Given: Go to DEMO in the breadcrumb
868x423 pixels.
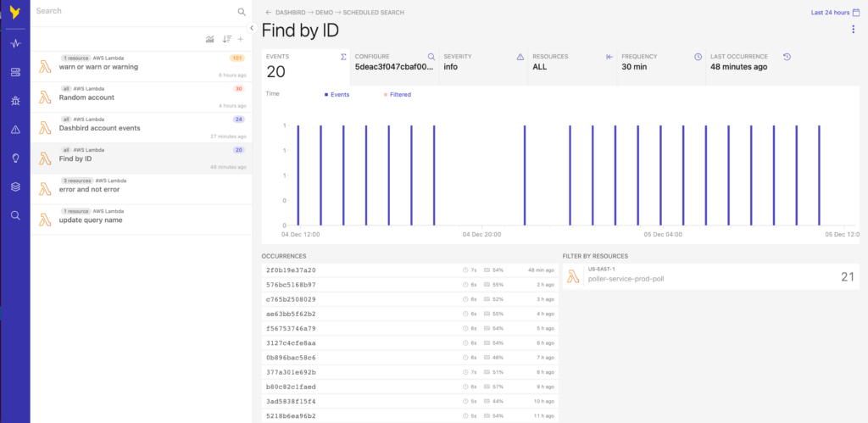Looking at the screenshot, I should coord(324,12).
